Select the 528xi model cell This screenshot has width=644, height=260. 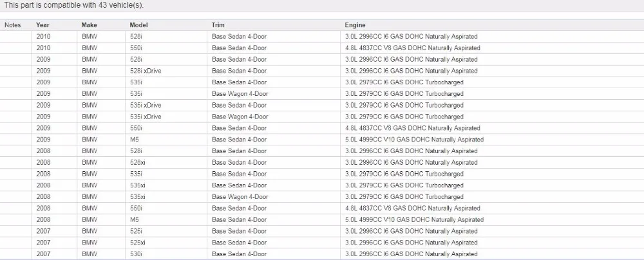click(x=138, y=163)
